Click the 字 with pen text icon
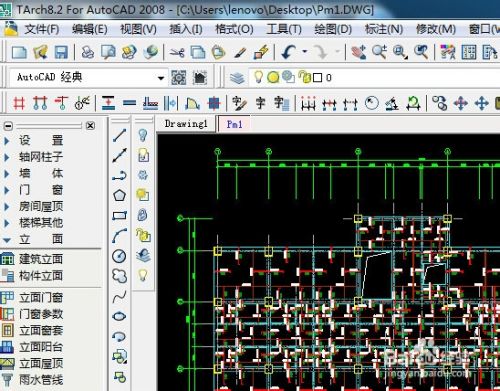Screen dimensions: 500x391 pyautogui.click(x=239, y=103)
